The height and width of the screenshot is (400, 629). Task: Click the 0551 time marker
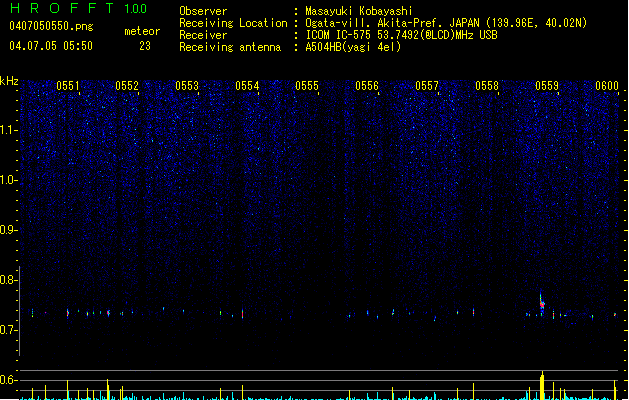68,86
